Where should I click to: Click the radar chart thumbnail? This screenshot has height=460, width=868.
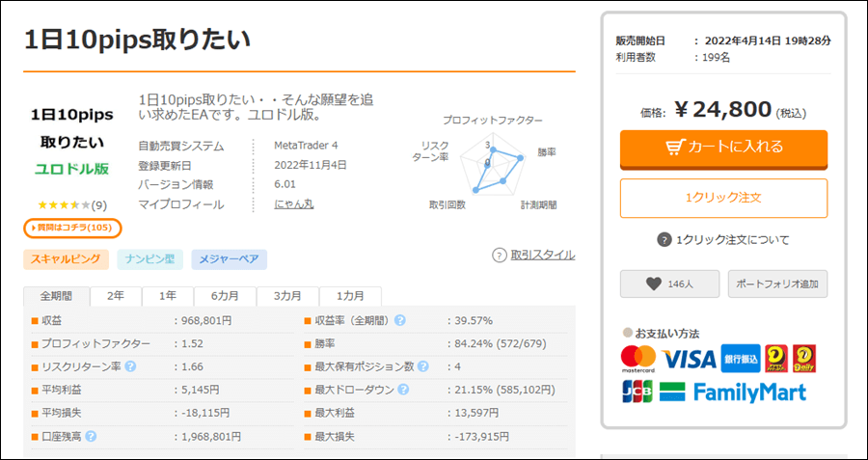pos(493,165)
